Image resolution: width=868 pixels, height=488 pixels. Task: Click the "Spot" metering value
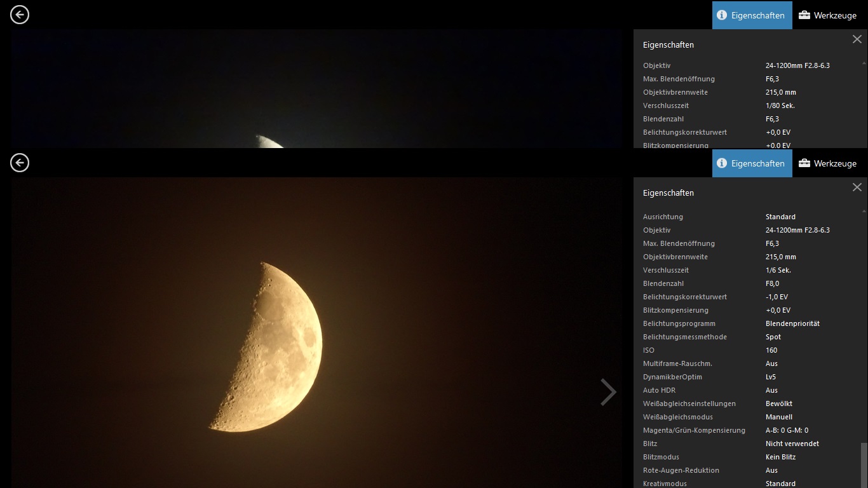click(x=773, y=337)
